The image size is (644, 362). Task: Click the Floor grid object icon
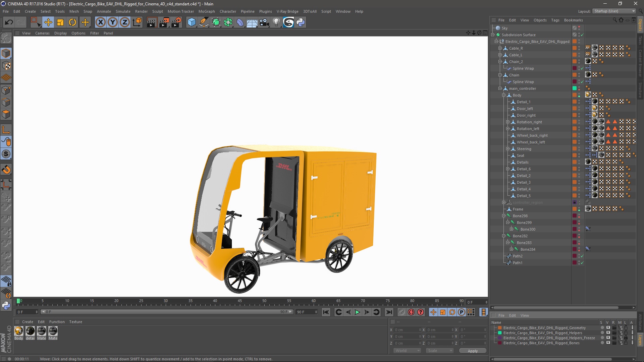click(x=252, y=22)
